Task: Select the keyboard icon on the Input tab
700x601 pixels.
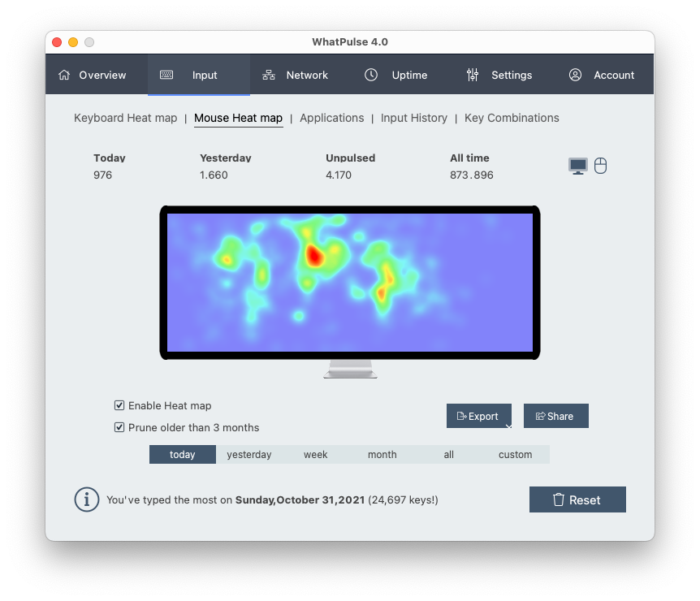Action: point(166,74)
